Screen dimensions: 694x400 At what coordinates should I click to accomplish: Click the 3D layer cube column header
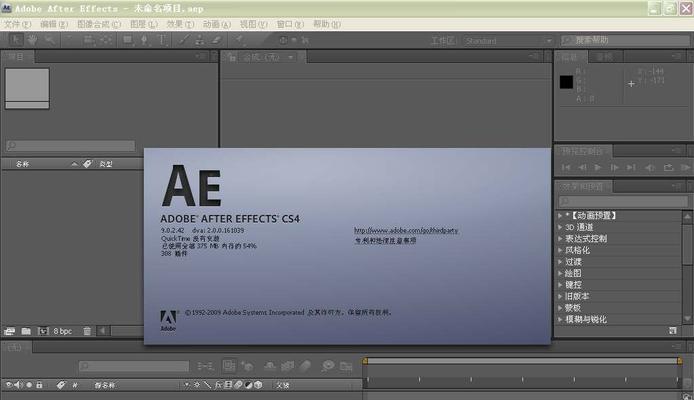click(258, 385)
